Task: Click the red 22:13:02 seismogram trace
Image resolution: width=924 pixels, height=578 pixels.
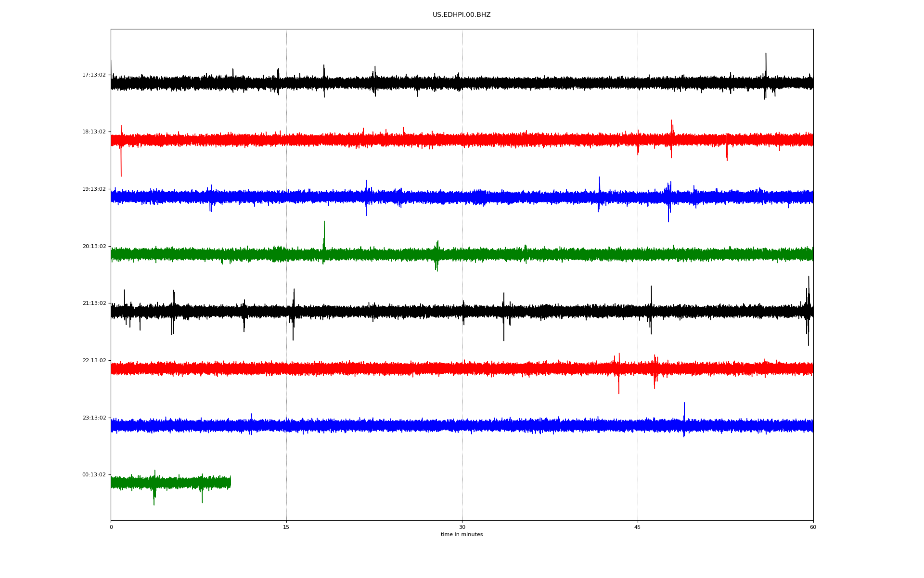Action: click(462, 369)
